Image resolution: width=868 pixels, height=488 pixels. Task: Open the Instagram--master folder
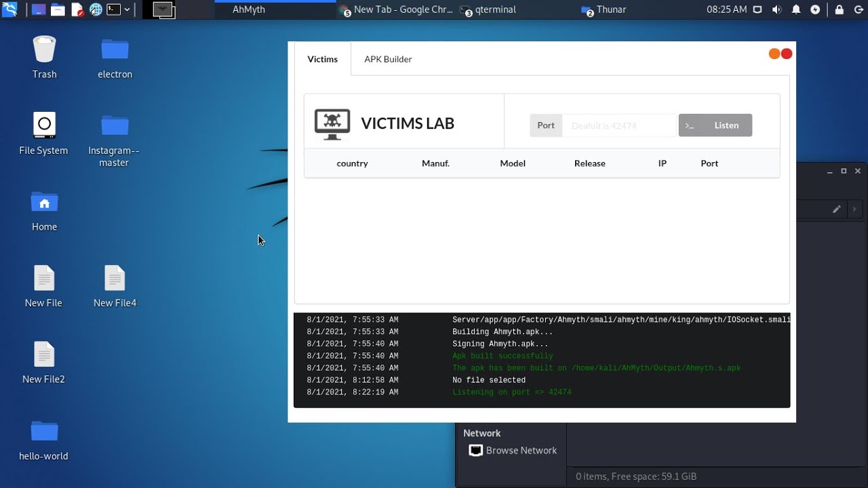tap(115, 139)
